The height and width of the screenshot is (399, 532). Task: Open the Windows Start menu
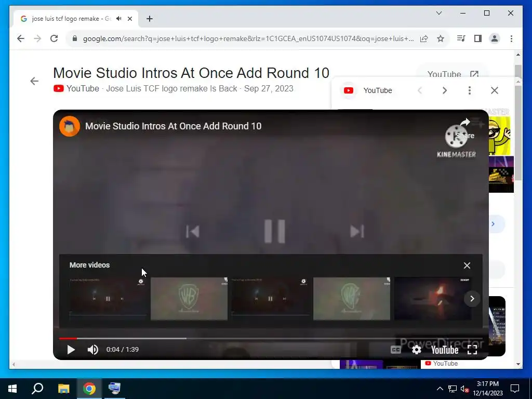(x=12, y=389)
